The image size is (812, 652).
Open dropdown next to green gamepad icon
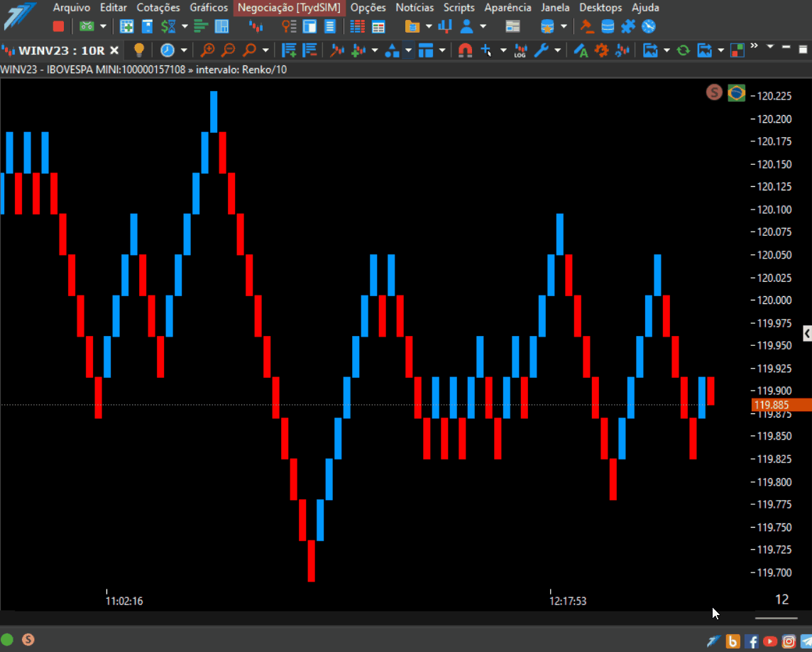click(x=103, y=26)
